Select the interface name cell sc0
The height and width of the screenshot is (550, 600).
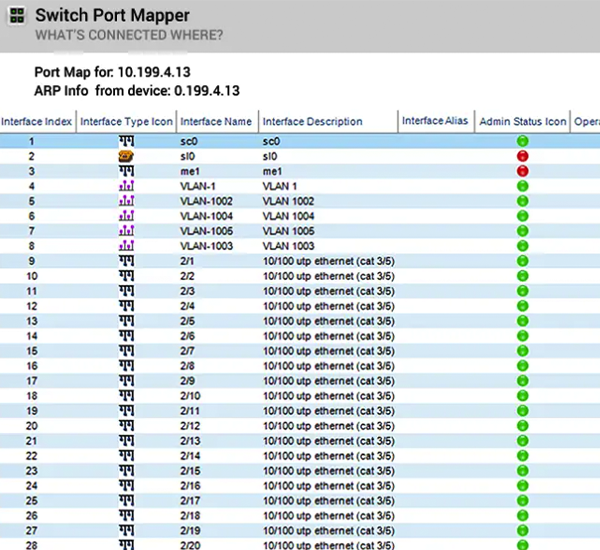(x=189, y=141)
